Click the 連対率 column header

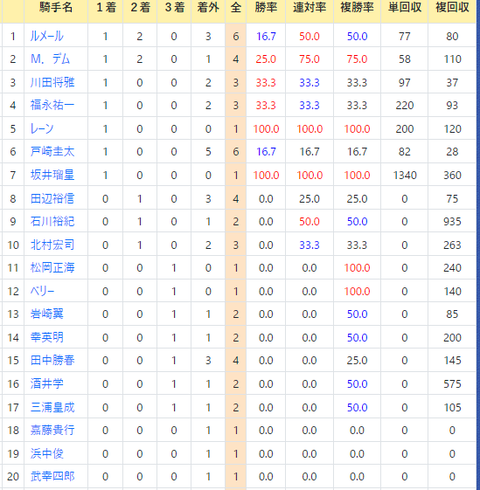309,7
